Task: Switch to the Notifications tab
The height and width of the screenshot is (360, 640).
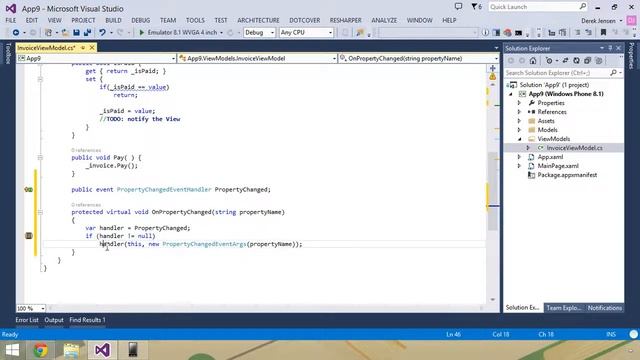Action: coord(604,308)
